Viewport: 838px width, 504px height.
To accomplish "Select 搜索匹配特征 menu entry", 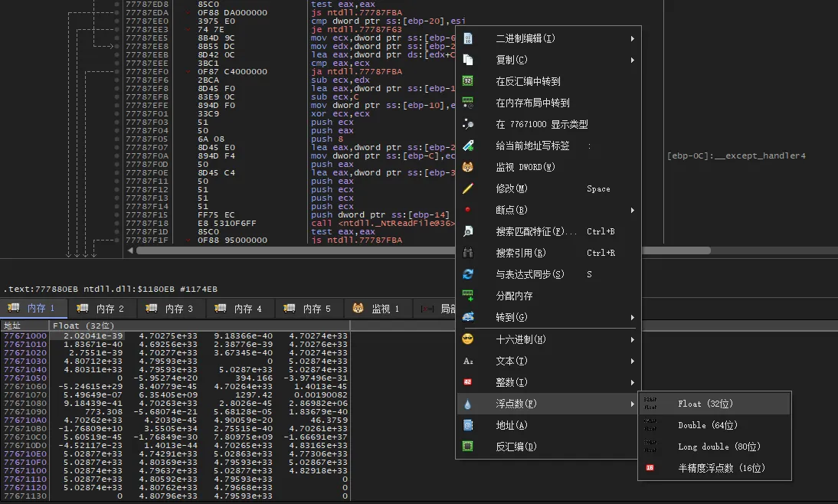I will click(x=548, y=231).
